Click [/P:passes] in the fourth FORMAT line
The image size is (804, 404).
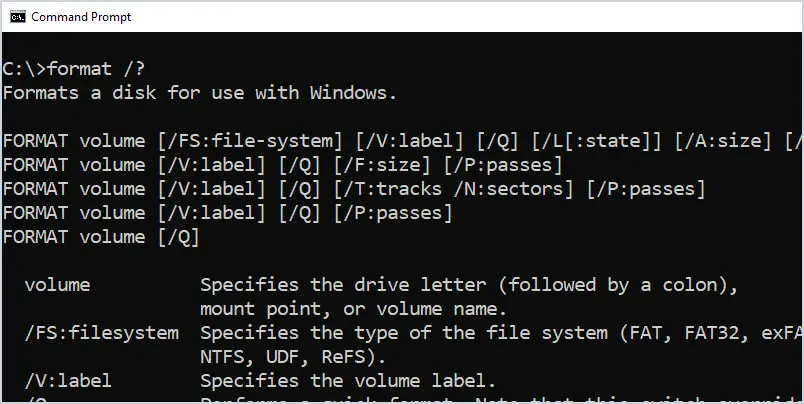(x=393, y=213)
